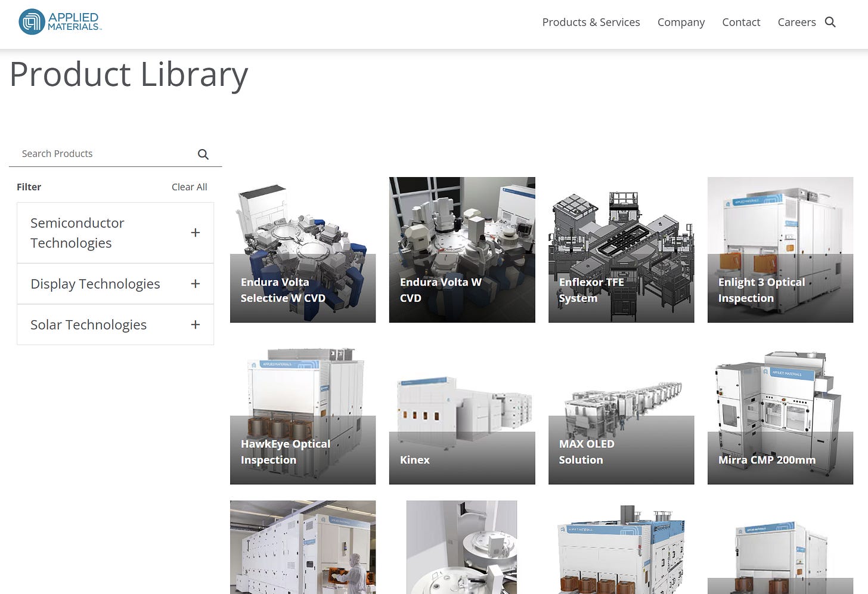The width and height of the screenshot is (868, 594).
Task: Open the Enflexor TFE System card
Action: (621, 250)
